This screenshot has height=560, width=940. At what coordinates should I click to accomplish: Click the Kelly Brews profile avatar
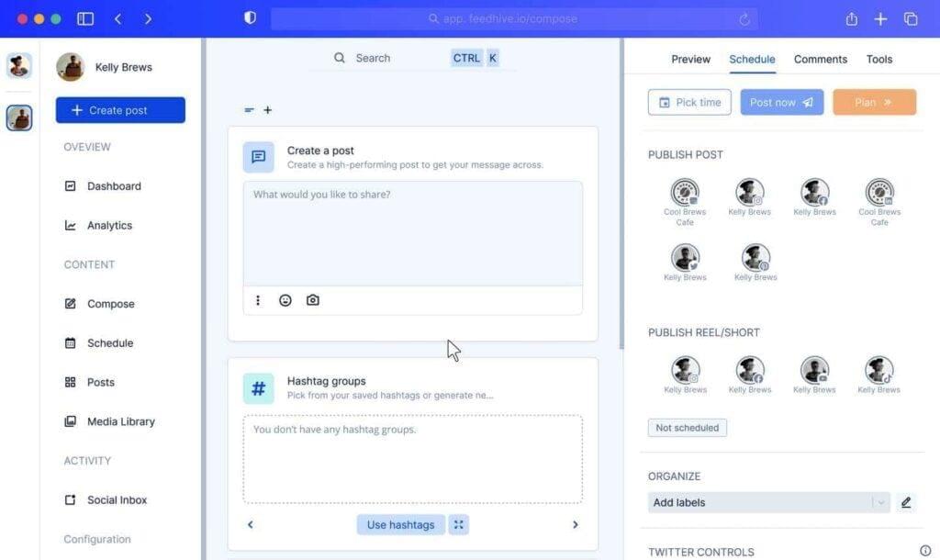coord(70,66)
